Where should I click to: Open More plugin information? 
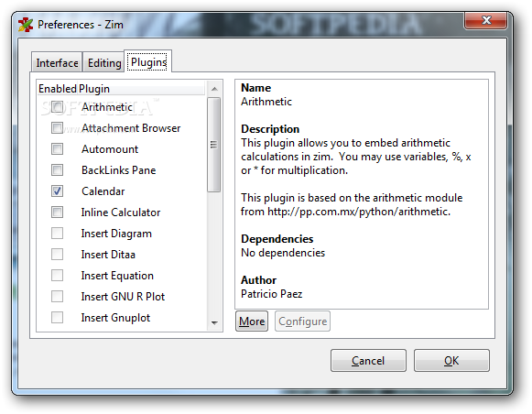252,321
